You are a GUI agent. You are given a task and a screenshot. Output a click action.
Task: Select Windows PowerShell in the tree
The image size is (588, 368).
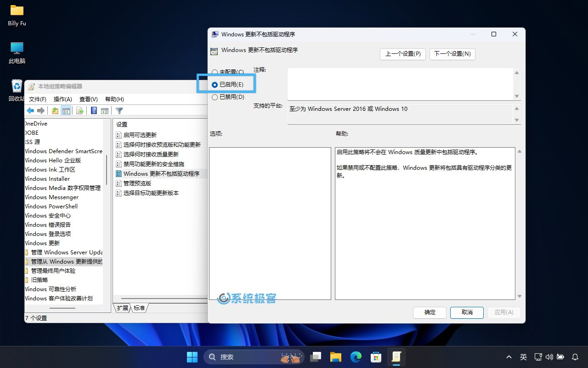pyautogui.click(x=51, y=206)
